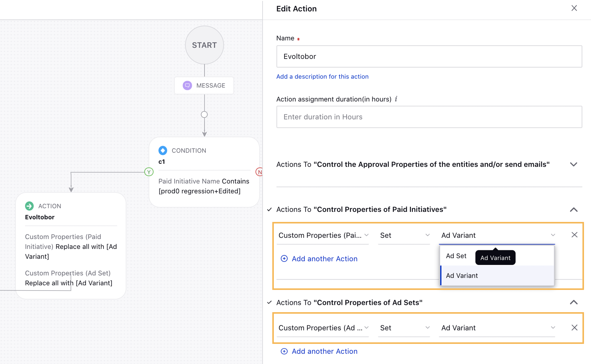Toggle the checkmark for Control Properties of Ad Sets

click(x=270, y=302)
